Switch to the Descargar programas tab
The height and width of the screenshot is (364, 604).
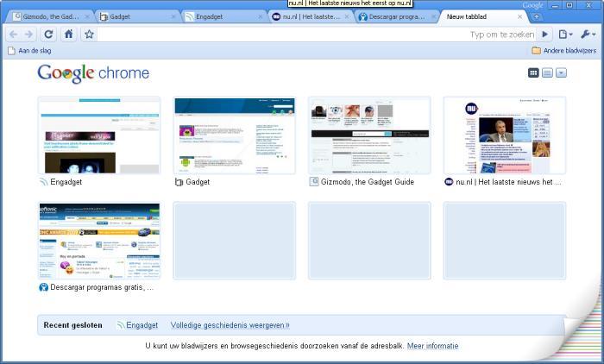point(394,16)
